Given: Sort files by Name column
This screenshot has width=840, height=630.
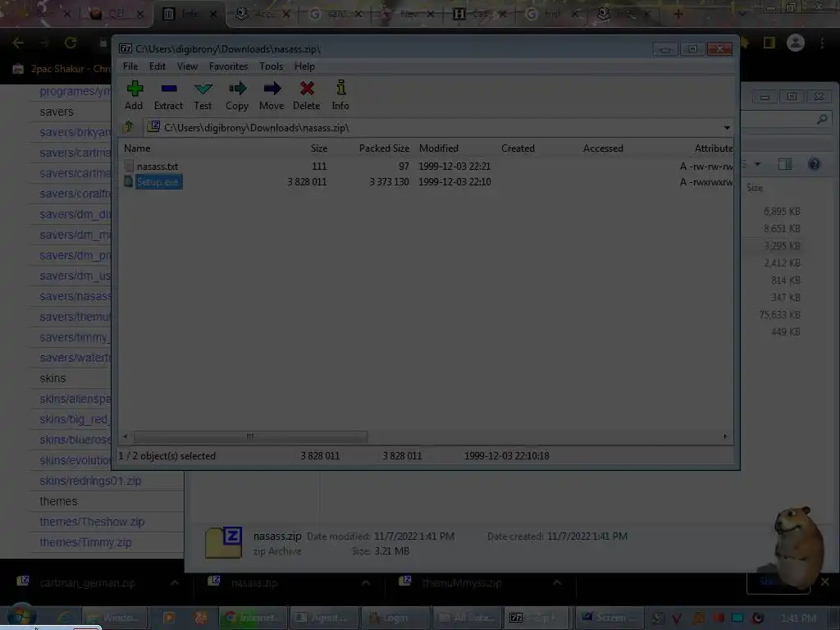Looking at the screenshot, I should (137, 148).
